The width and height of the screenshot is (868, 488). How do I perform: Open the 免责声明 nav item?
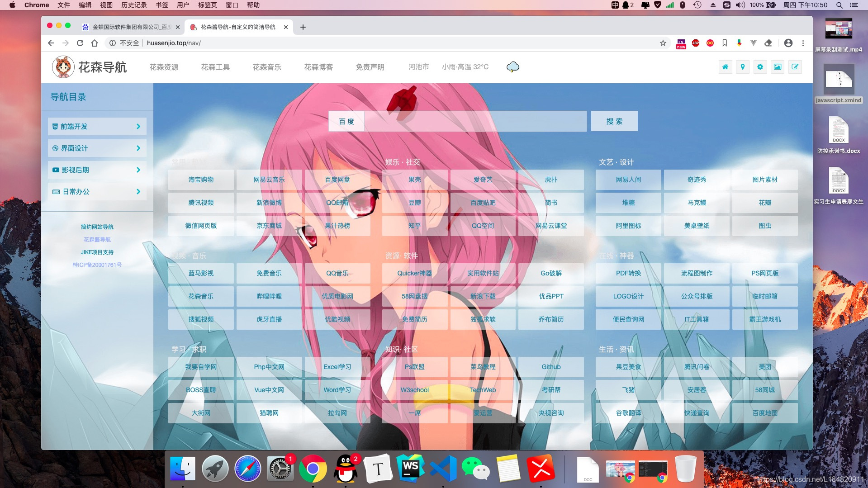coord(370,67)
